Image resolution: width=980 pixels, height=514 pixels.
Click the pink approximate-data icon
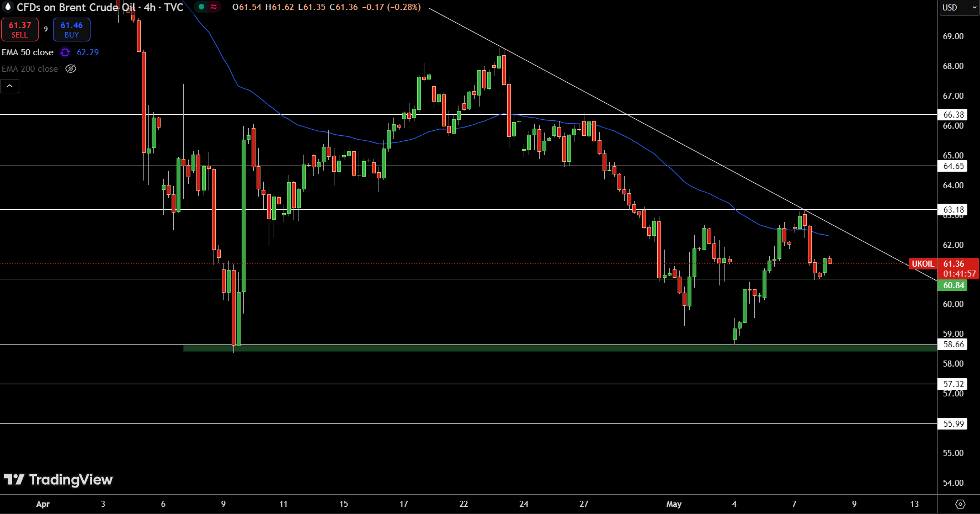click(x=214, y=7)
